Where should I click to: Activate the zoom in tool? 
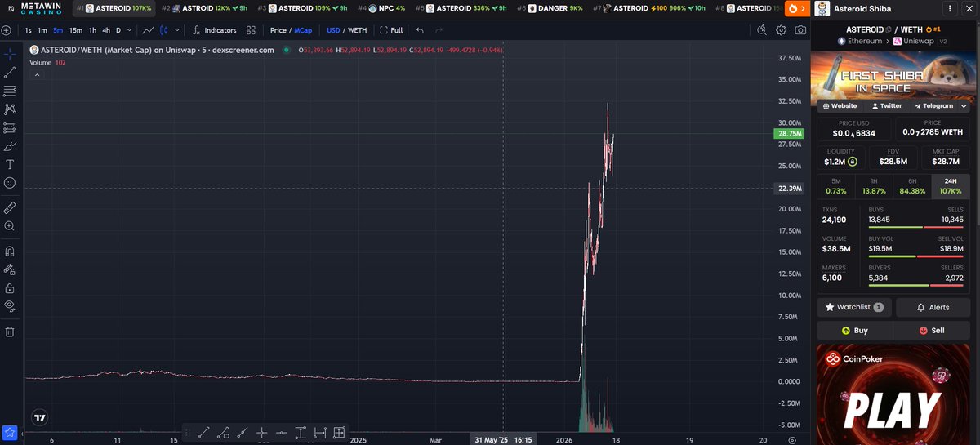tap(10, 226)
